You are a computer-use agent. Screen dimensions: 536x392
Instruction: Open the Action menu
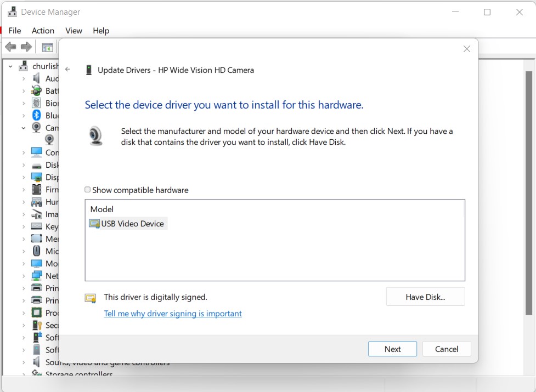43,31
